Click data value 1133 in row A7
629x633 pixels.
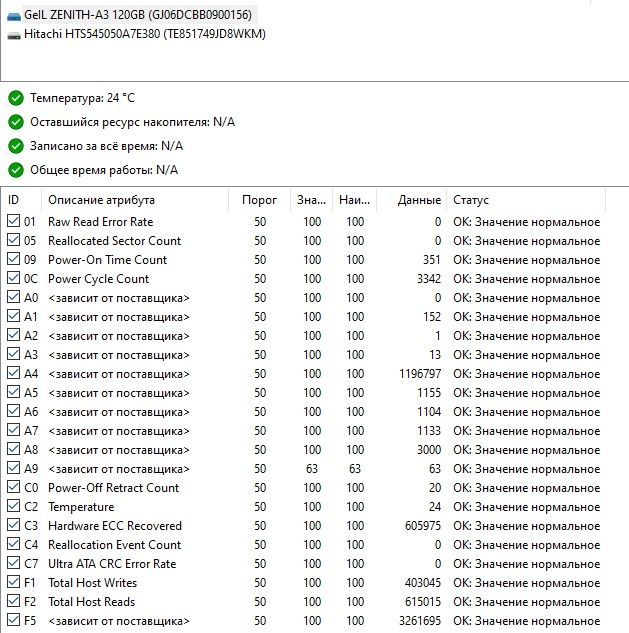tap(429, 431)
